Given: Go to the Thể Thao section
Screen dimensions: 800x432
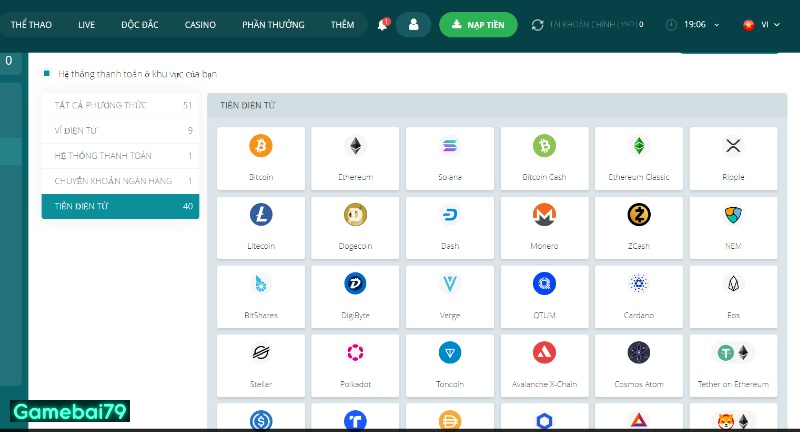Looking at the screenshot, I should 32,24.
